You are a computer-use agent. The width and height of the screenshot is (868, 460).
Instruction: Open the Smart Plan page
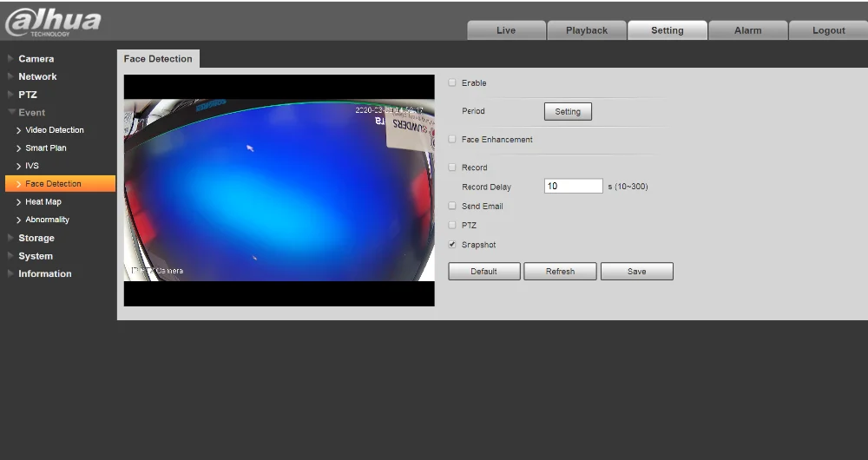pos(45,148)
